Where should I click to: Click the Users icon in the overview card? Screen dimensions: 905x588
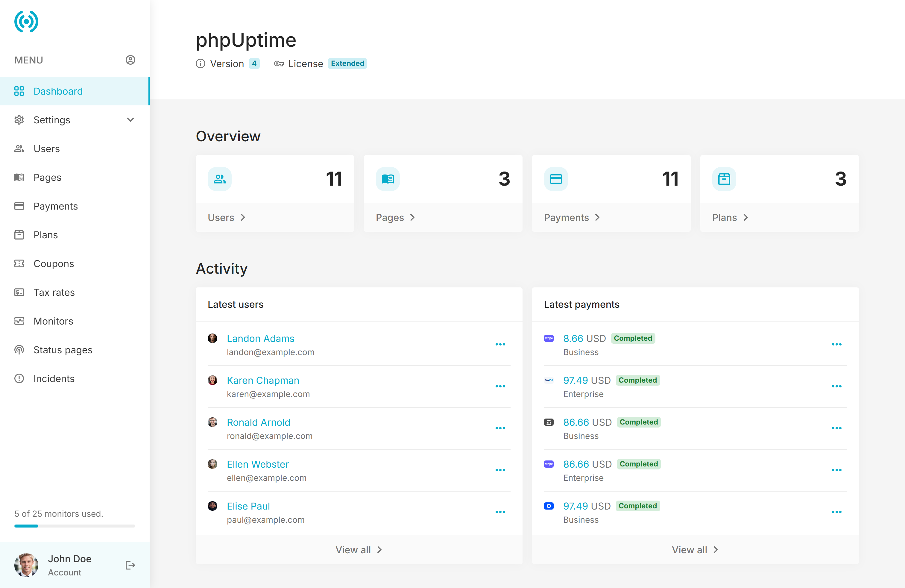pos(219,179)
